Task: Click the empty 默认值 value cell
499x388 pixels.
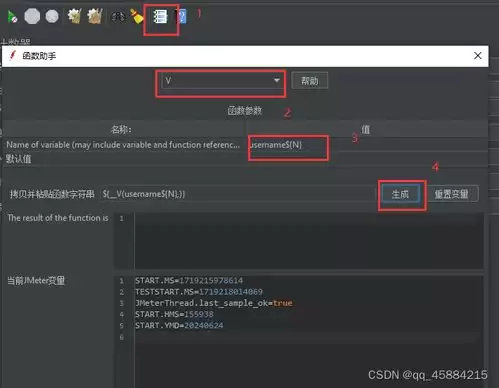Action: pyautogui.click(x=367, y=159)
